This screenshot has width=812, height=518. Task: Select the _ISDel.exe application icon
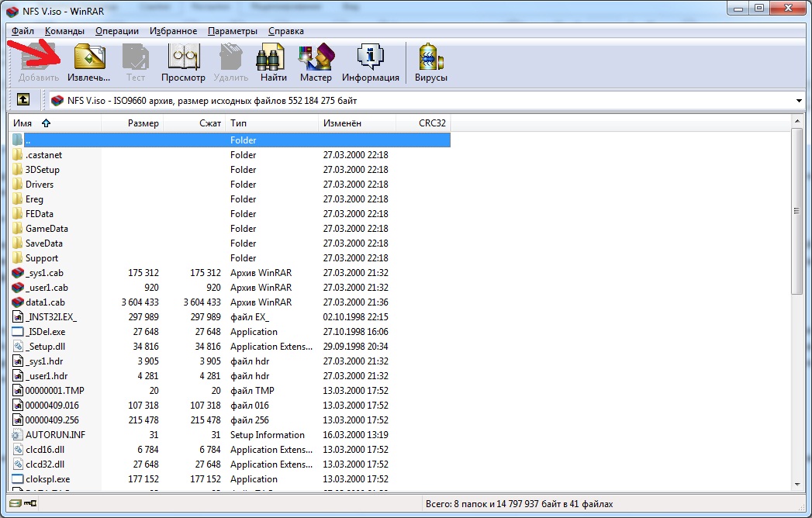(18, 332)
